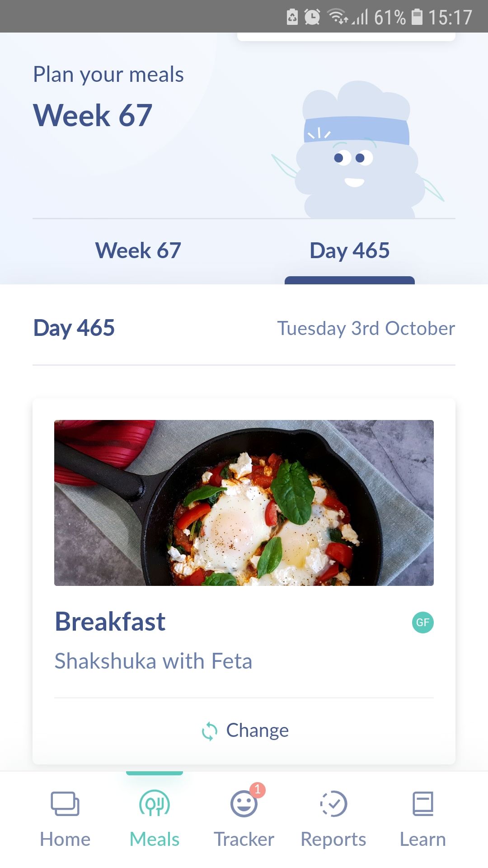Tap the Day 465 heading text
This screenshot has height=868, width=488.
click(x=74, y=328)
